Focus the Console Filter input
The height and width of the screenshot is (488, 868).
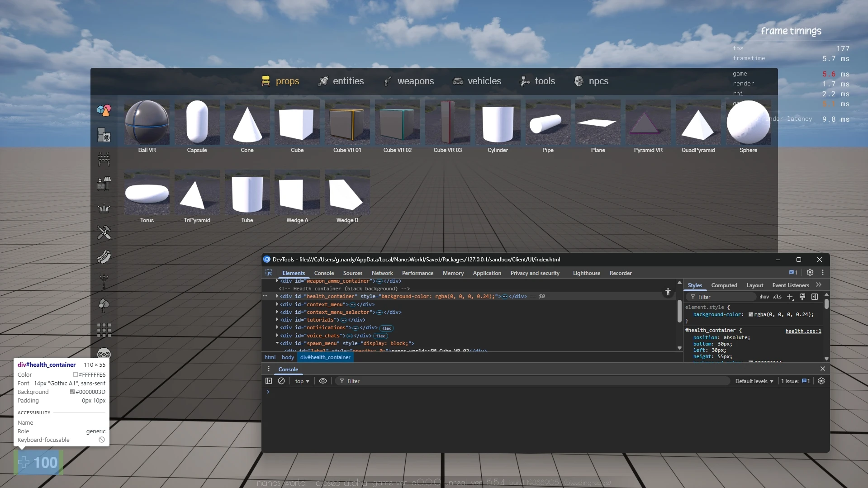pyautogui.click(x=532, y=381)
